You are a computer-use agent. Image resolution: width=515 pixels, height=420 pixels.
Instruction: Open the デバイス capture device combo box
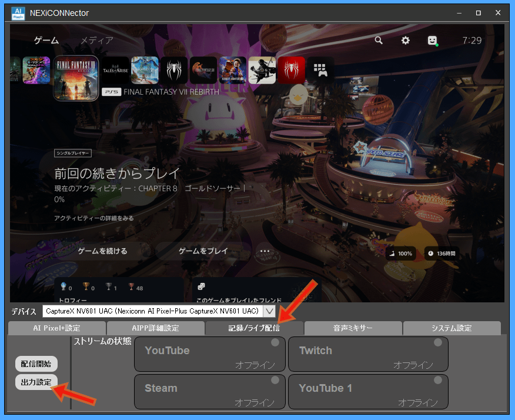coord(159,311)
